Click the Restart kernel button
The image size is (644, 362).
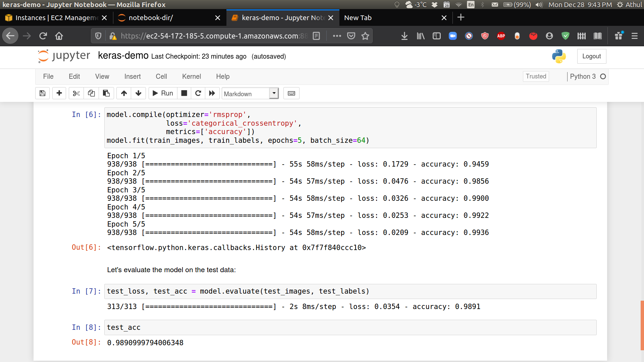point(198,93)
